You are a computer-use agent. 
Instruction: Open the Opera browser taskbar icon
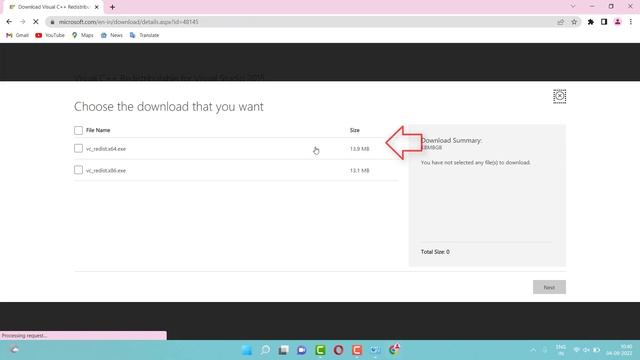pyautogui.click(x=338, y=350)
